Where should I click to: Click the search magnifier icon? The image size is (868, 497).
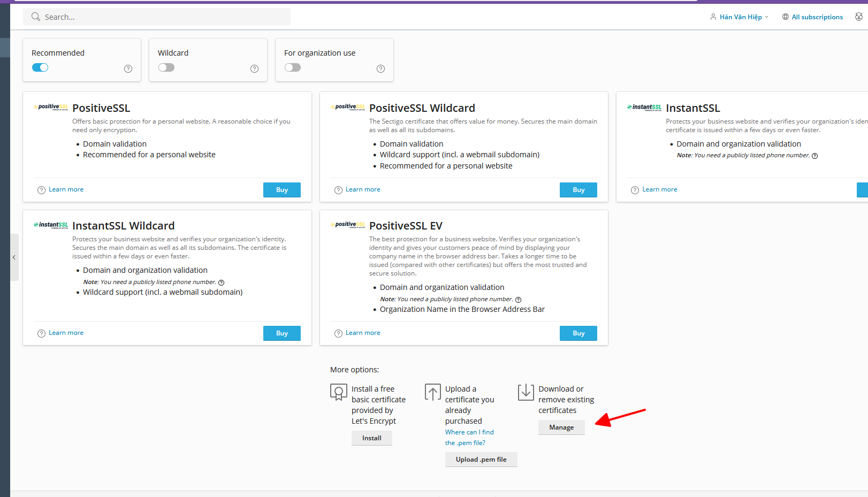[36, 17]
